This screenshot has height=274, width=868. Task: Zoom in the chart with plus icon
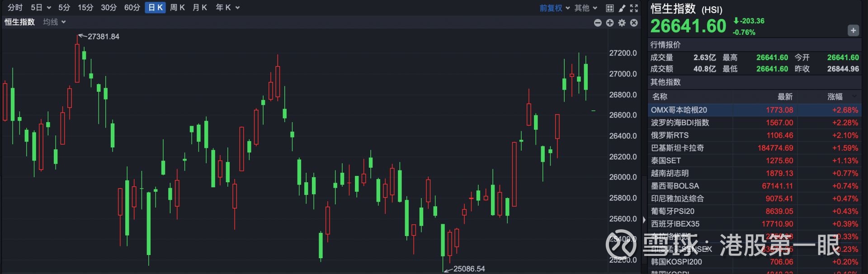coord(610,23)
